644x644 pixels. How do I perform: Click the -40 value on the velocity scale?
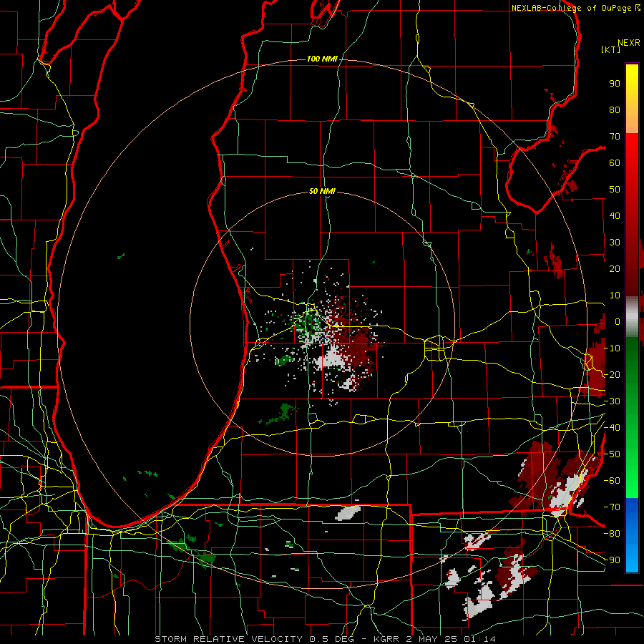(x=612, y=428)
